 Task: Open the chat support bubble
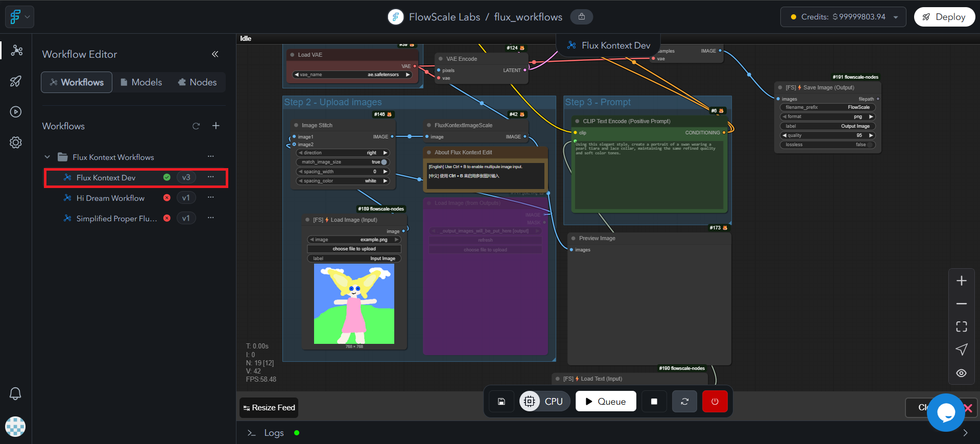(946, 412)
